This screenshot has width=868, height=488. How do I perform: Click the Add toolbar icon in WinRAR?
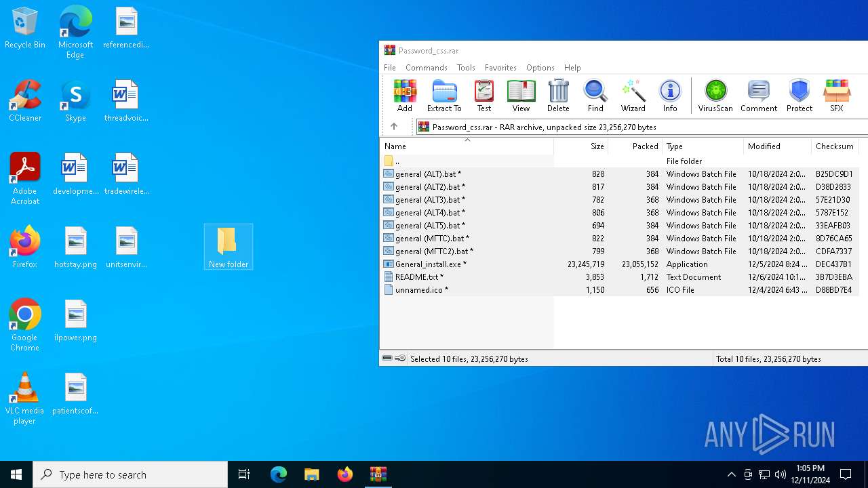[405, 96]
